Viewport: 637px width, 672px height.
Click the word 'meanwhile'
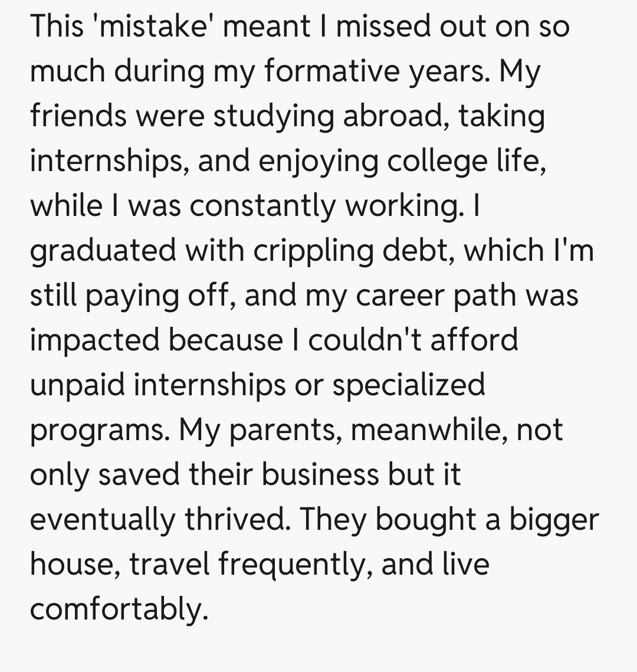point(429,431)
